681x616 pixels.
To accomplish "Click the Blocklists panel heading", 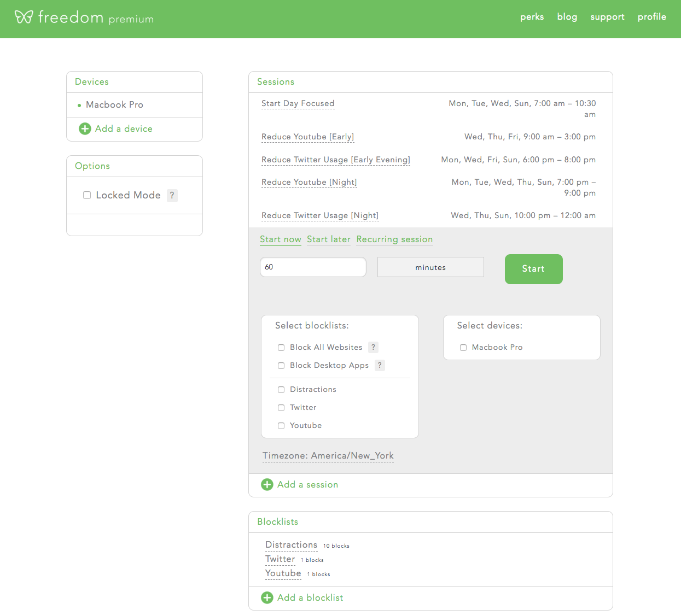I will [278, 522].
